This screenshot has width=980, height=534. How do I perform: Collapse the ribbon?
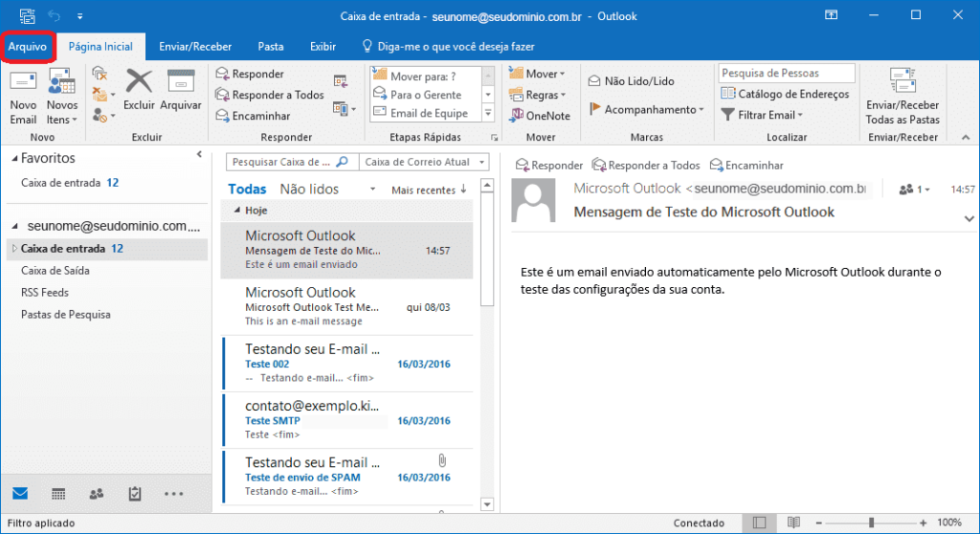(966, 137)
